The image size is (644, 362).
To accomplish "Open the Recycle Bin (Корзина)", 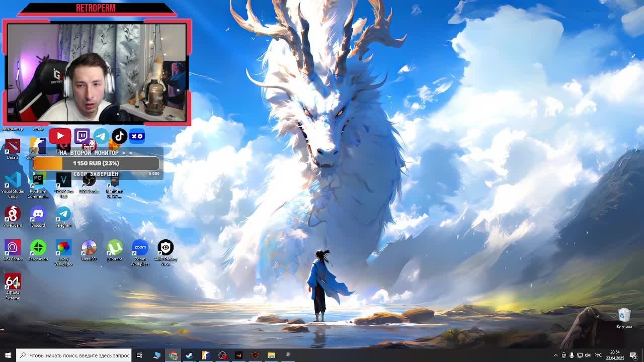I will 624,318.
